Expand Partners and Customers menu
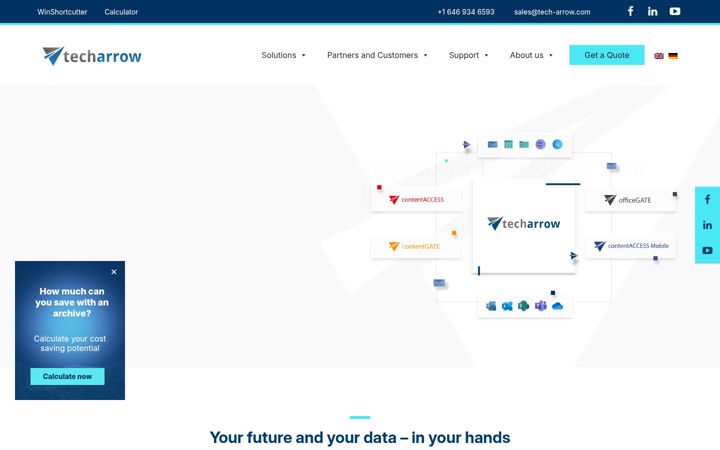The width and height of the screenshot is (720, 450). pos(377,55)
